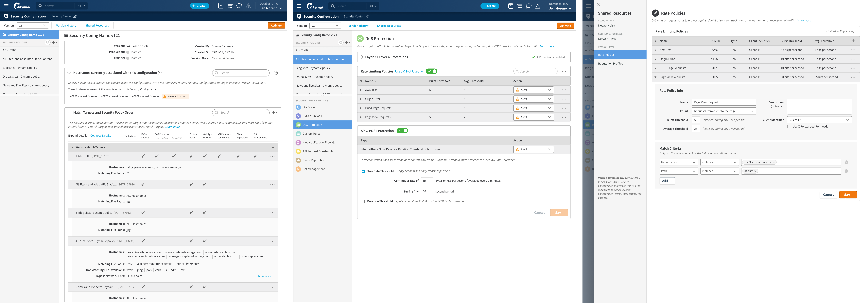Expand Layer 3 / Layer 4 Protections

362,57
